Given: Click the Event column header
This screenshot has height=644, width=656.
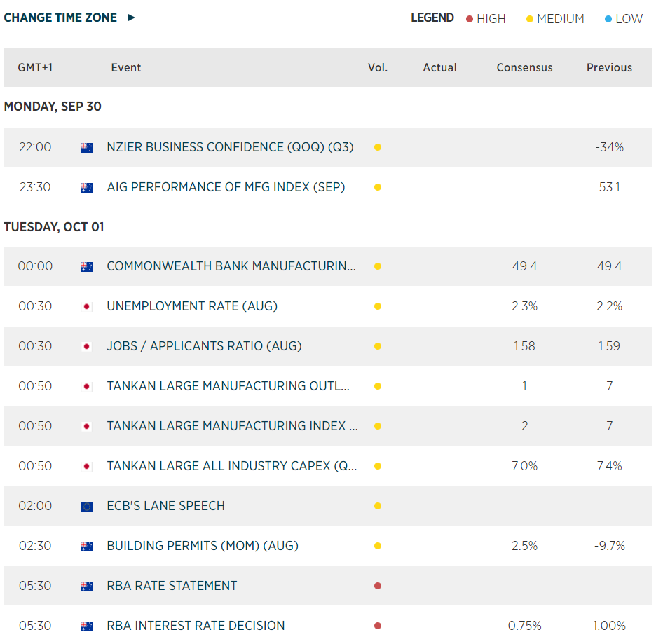Looking at the screenshot, I should [x=126, y=68].
